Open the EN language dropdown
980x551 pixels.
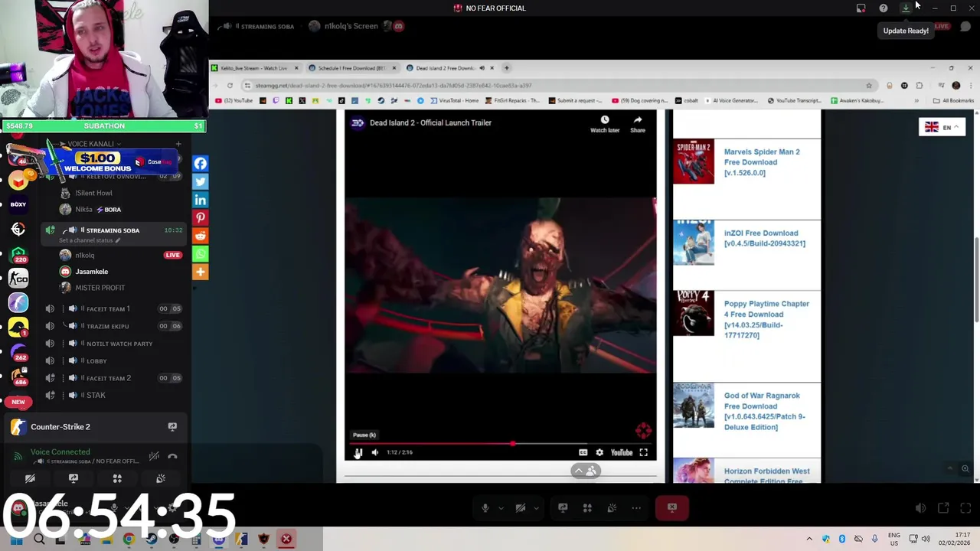pyautogui.click(x=942, y=127)
